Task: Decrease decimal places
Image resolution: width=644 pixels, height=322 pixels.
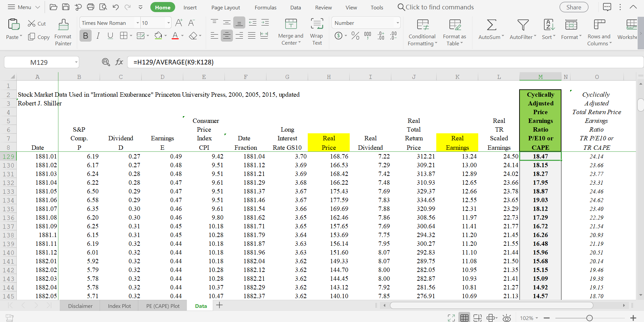Action: tap(393, 36)
